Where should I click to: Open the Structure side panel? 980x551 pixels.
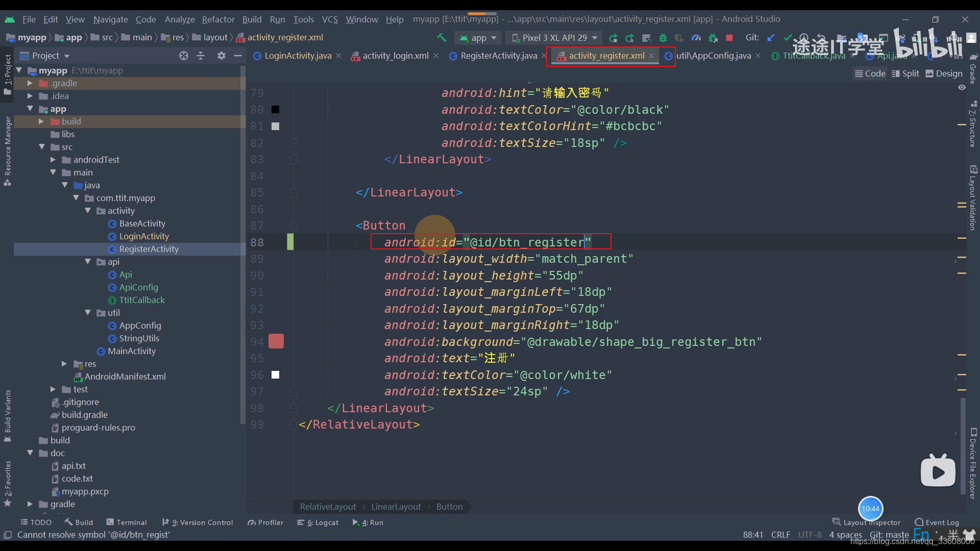click(973, 124)
